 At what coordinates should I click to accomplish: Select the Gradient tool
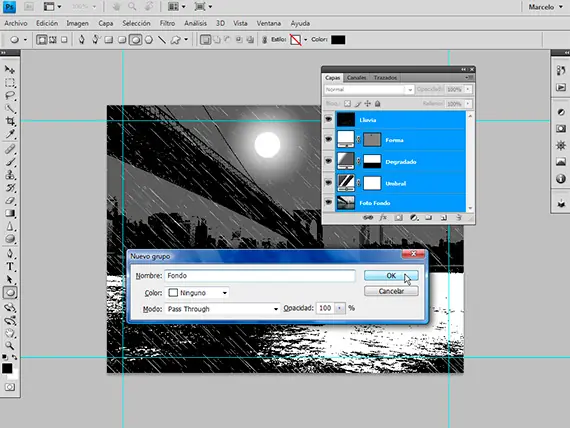pos(10,213)
